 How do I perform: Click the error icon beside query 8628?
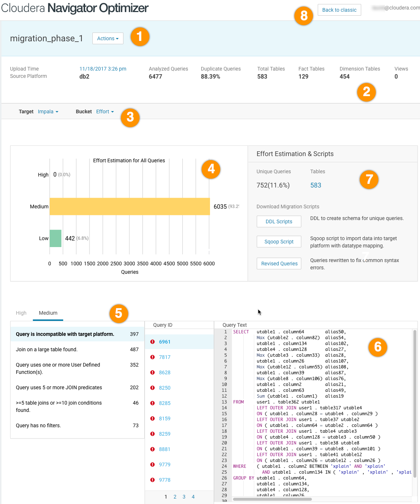[x=152, y=372]
